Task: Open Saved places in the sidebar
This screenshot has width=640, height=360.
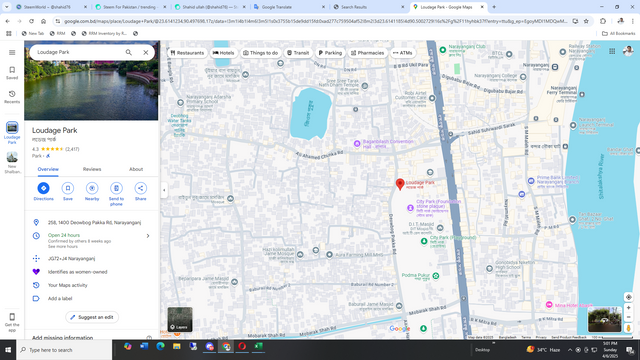Action: click(12, 73)
